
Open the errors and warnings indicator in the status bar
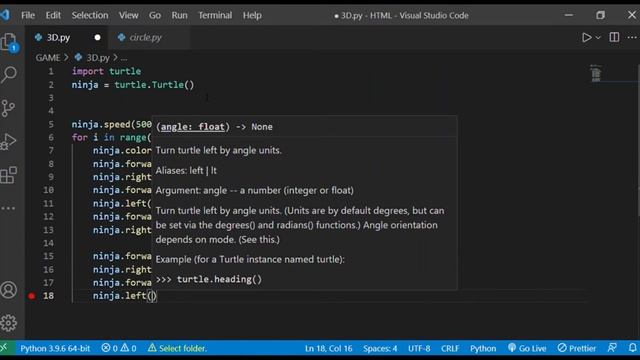click(119, 348)
